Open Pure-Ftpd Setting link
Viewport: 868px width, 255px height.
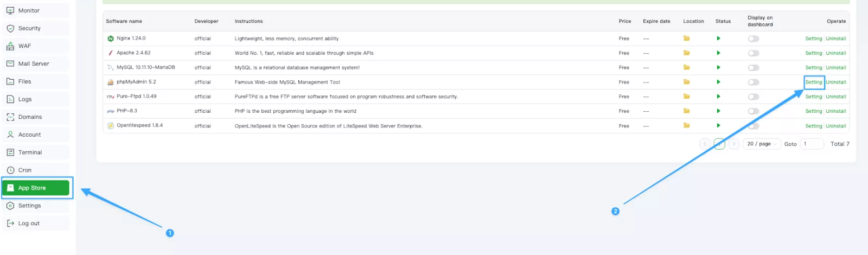click(x=813, y=97)
